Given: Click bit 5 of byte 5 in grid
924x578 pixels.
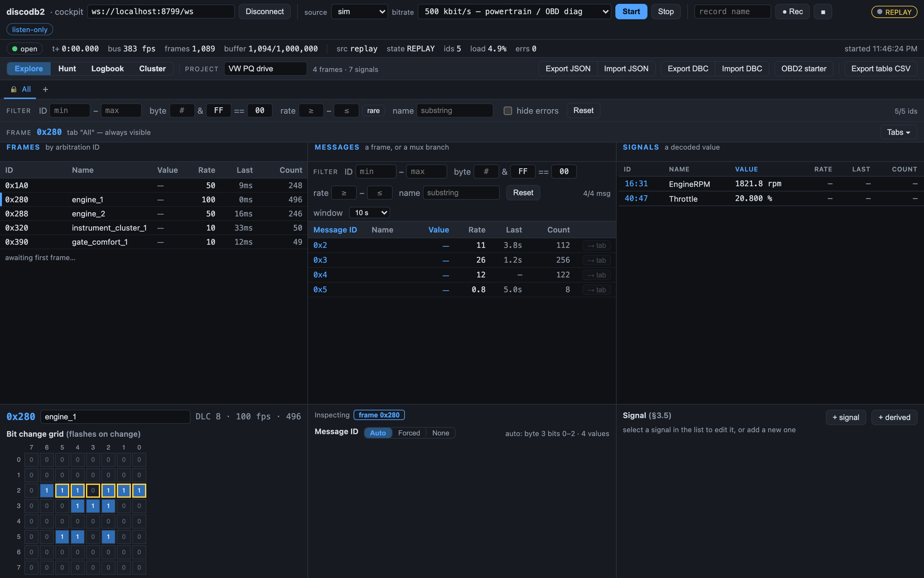Looking at the screenshot, I should pos(62,537).
